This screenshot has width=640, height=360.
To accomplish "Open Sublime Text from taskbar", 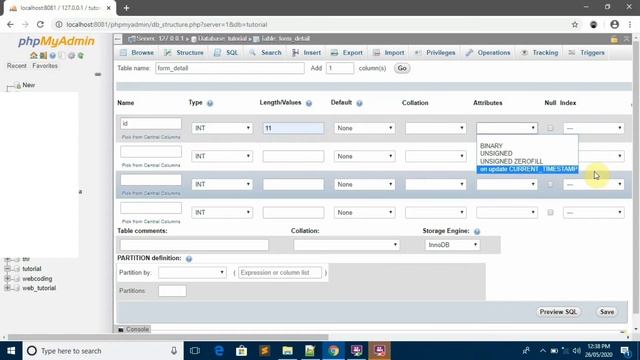I will click(x=264, y=351).
